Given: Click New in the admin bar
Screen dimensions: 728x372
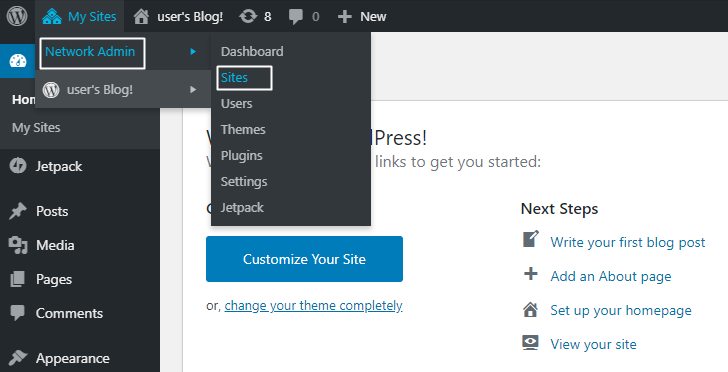Looking at the screenshot, I should [x=373, y=17].
